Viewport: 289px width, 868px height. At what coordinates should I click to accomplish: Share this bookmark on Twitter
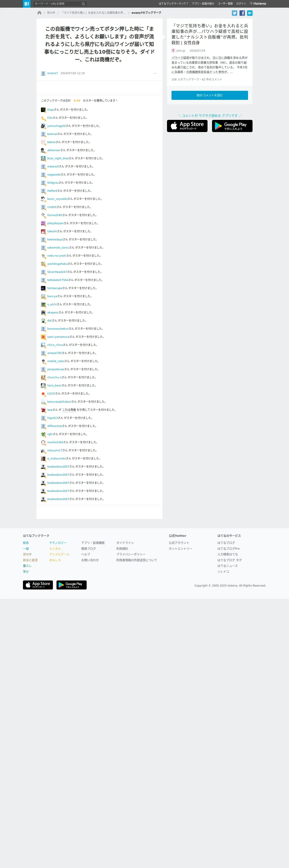pyautogui.click(x=235, y=13)
